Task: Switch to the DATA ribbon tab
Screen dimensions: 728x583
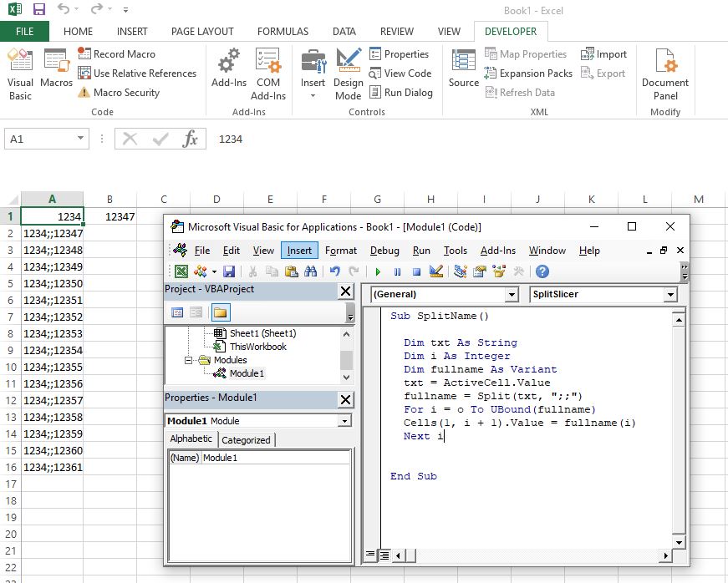Action: [x=344, y=31]
